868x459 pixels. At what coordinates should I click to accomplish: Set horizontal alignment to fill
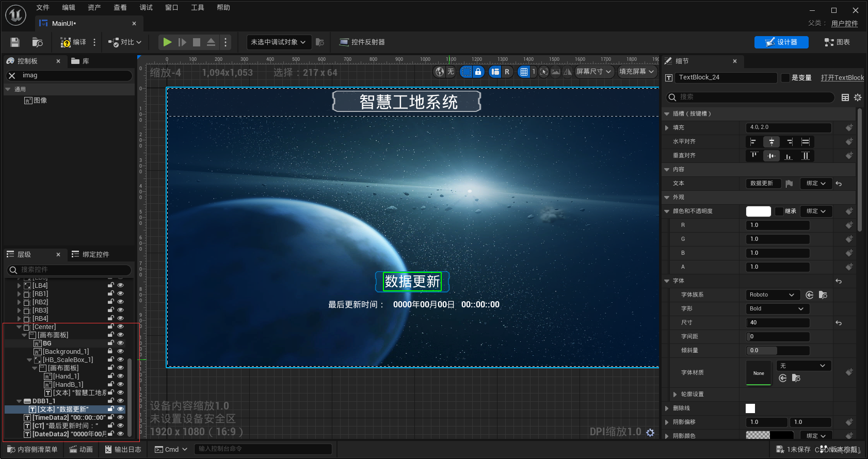click(x=806, y=142)
